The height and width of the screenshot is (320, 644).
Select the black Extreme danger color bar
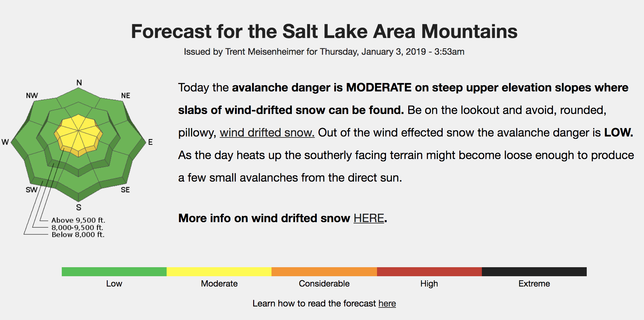534,272
